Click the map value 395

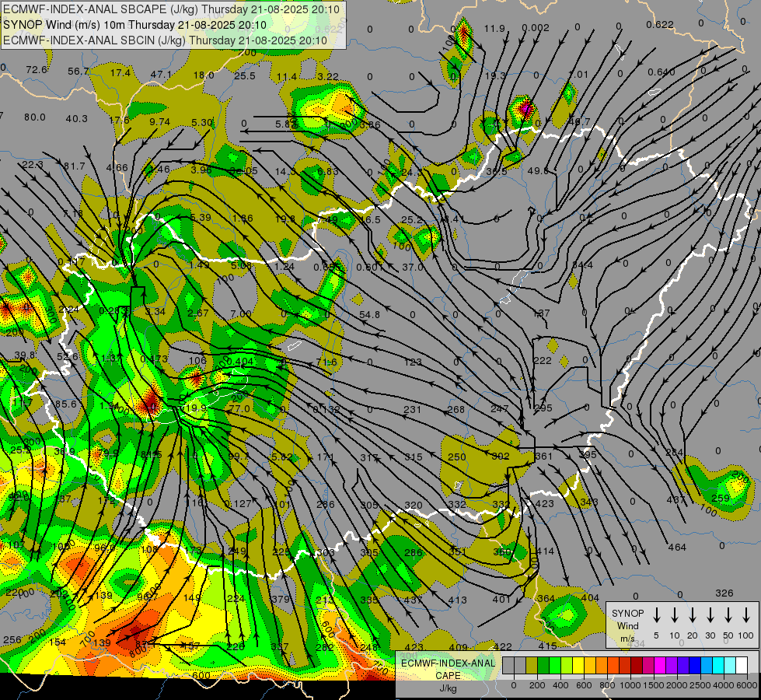[x=588, y=455]
